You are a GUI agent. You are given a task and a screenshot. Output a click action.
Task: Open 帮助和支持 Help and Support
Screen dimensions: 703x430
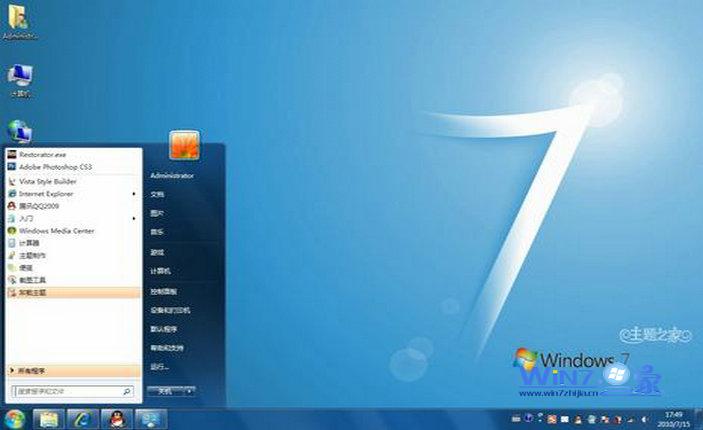(167, 348)
